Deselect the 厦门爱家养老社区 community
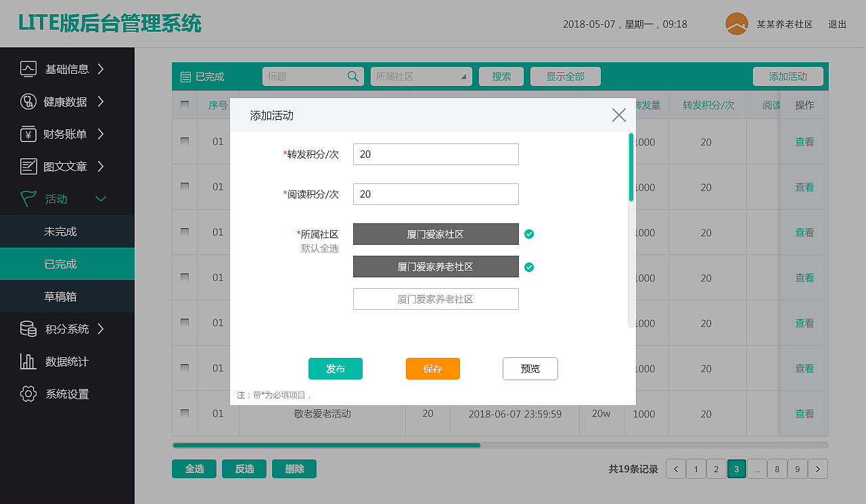866x504 pixels. [529, 267]
